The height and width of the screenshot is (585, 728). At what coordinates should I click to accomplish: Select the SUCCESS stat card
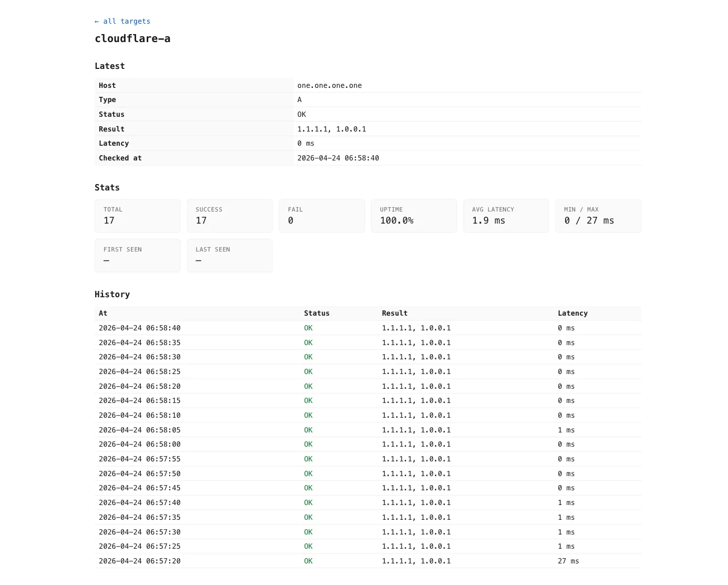pos(229,216)
